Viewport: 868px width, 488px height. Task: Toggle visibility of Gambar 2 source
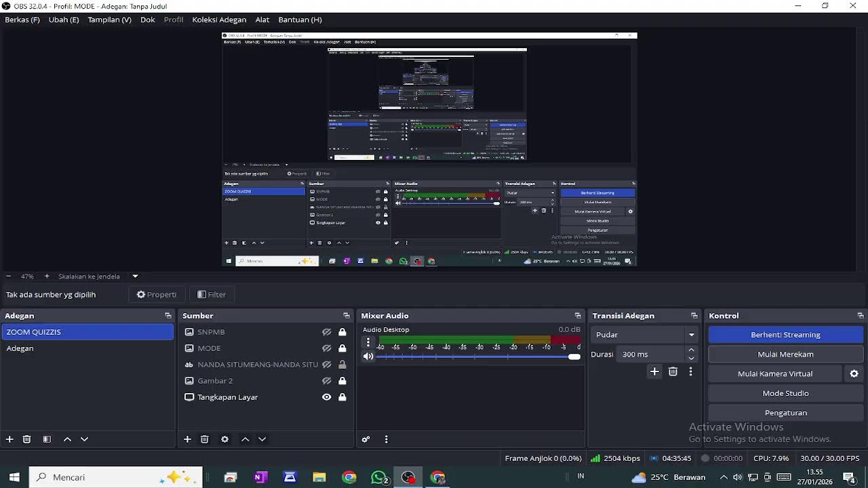tap(326, 381)
